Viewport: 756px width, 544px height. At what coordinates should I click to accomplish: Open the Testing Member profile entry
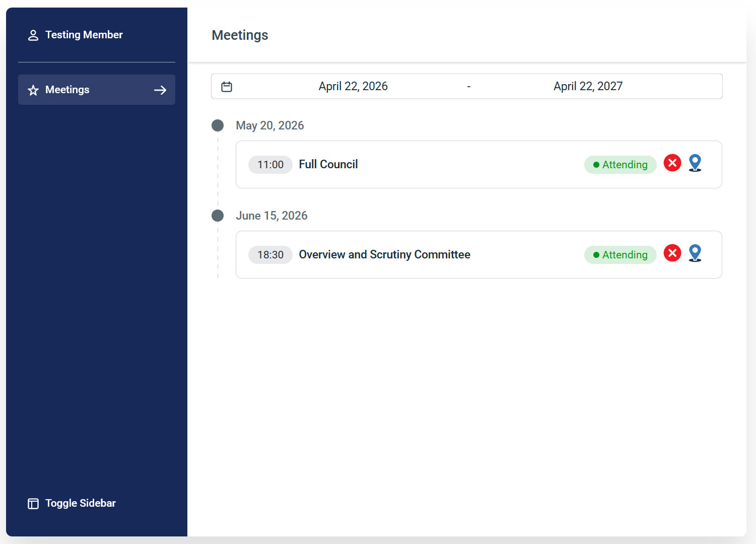[x=76, y=35]
